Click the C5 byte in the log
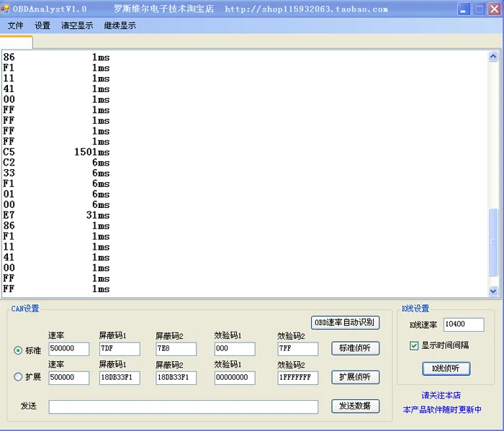The width and height of the screenshot is (504, 431). pos(9,152)
